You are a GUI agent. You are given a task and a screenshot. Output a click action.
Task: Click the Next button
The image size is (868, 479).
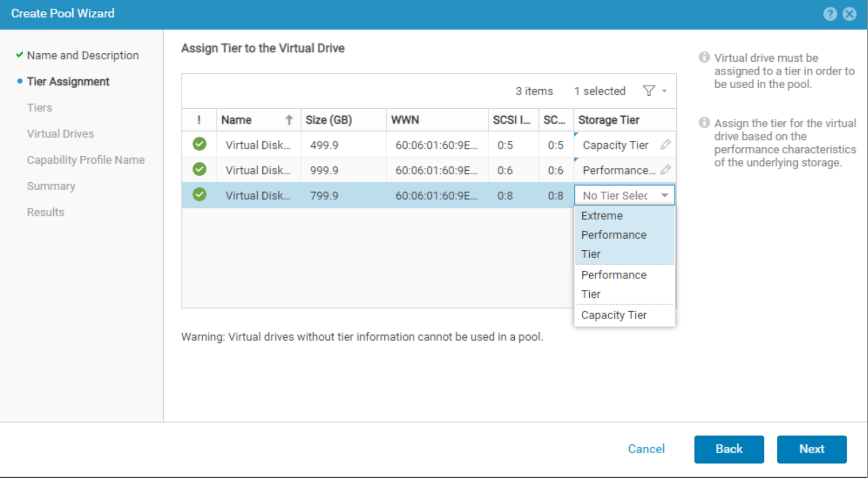click(x=812, y=449)
